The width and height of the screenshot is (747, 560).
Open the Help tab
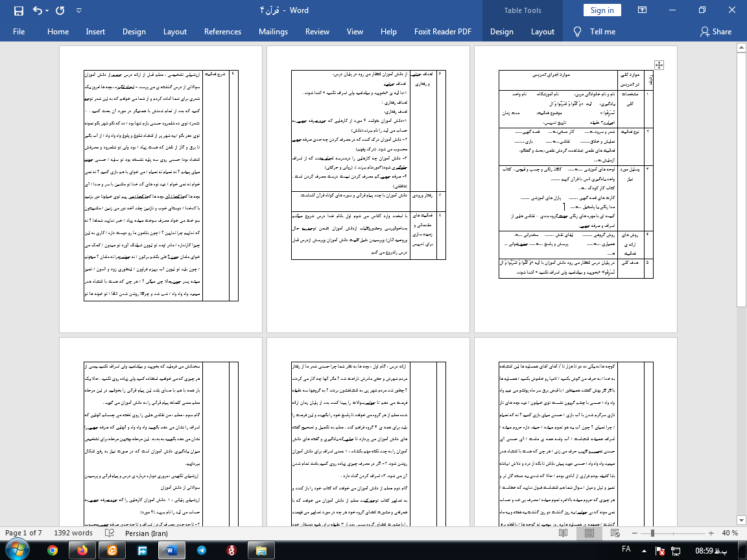tap(388, 31)
